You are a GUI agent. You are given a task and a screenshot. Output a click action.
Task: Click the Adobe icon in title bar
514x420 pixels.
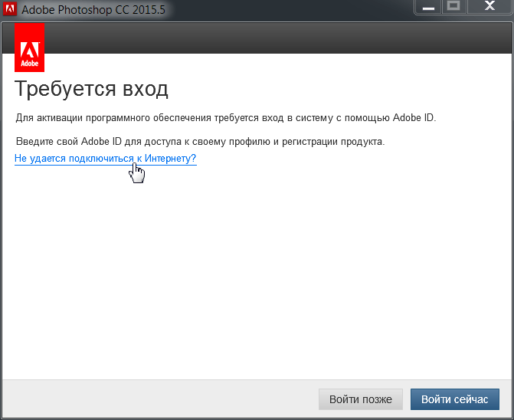coord(9,8)
